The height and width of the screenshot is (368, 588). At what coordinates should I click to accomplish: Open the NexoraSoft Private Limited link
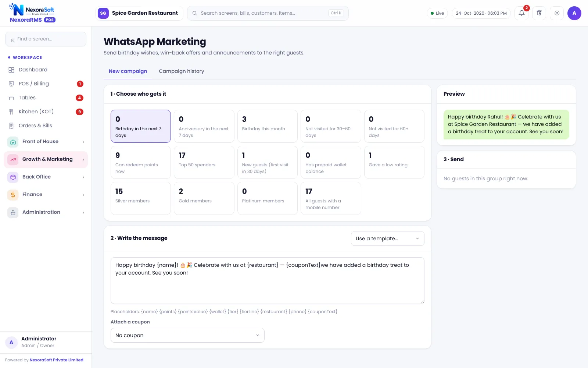point(57,360)
